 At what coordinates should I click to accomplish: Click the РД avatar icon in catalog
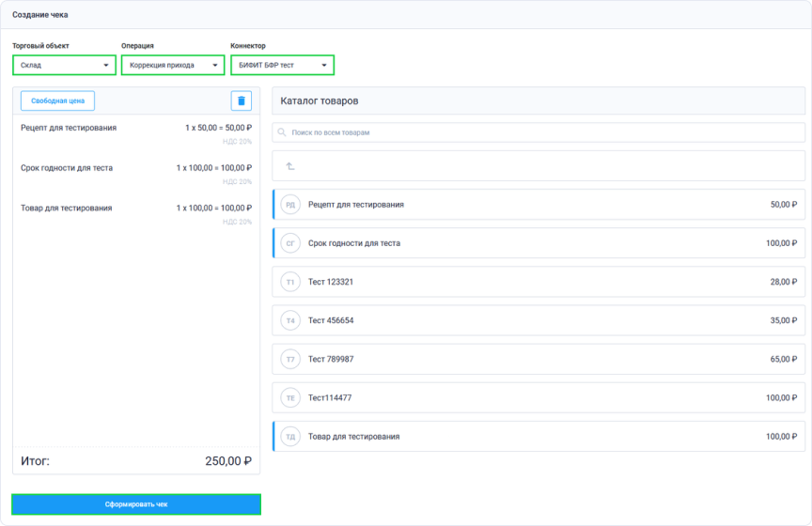click(290, 205)
